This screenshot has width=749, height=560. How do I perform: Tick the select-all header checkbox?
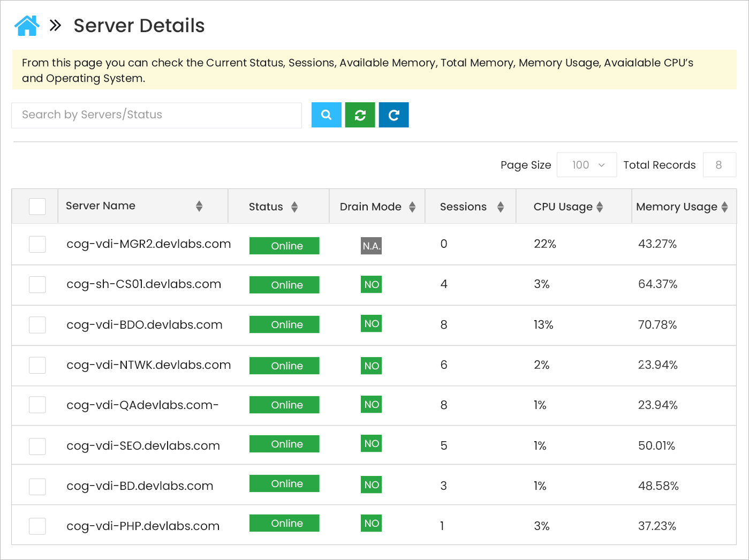pyautogui.click(x=37, y=206)
